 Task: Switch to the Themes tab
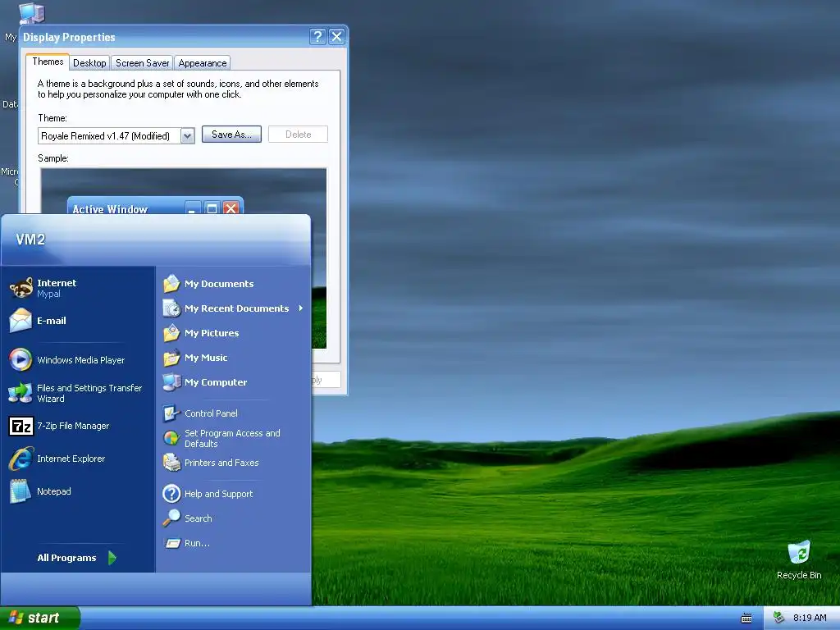[x=48, y=62]
